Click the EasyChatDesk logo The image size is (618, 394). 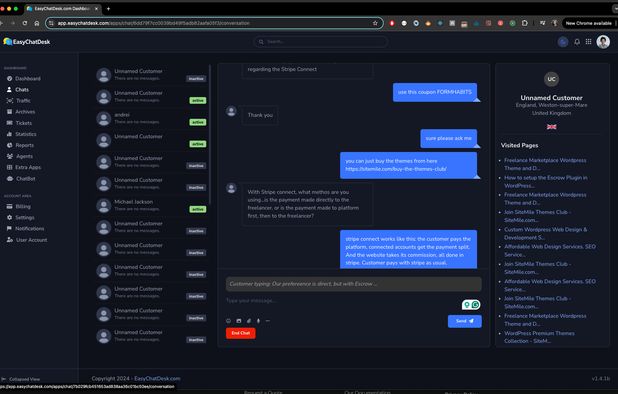tap(27, 42)
